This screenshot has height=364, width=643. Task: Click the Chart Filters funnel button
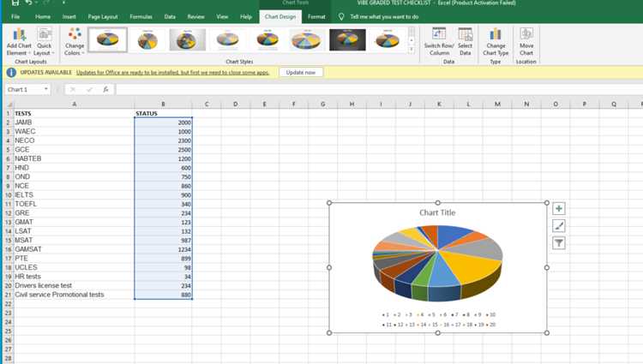[558, 242]
